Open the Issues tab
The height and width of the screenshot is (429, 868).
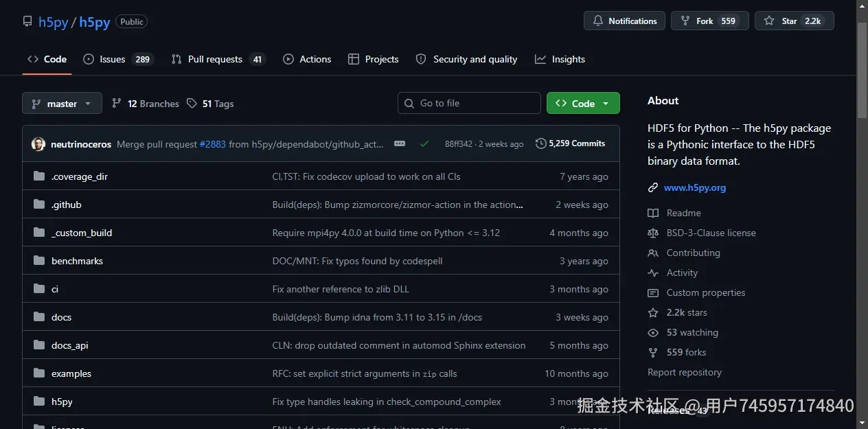pos(117,59)
